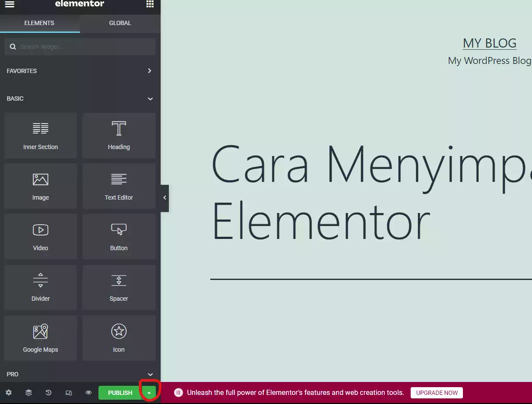
Task: Open the widgets grid icon
Action: pyautogui.click(x=150, y=4)
